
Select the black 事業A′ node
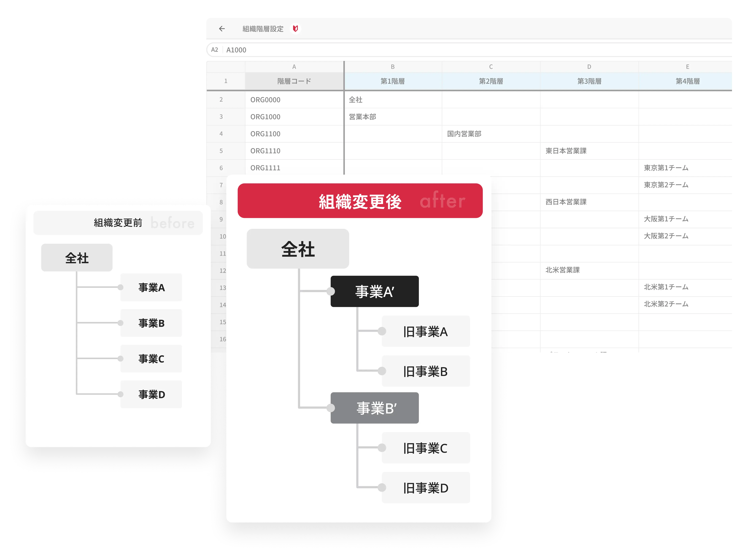coord(374,291)
